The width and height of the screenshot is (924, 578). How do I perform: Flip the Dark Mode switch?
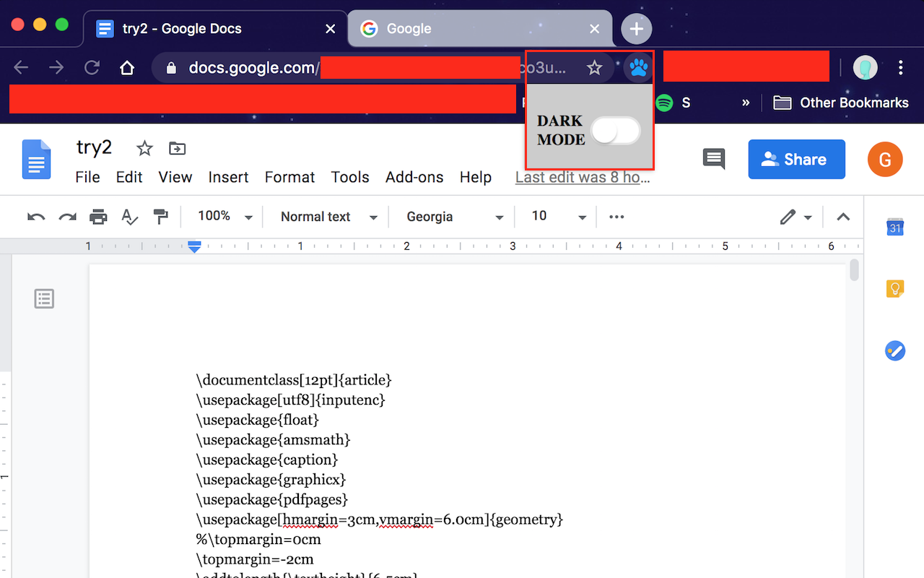pyautogui.click(x=616, y=130)
